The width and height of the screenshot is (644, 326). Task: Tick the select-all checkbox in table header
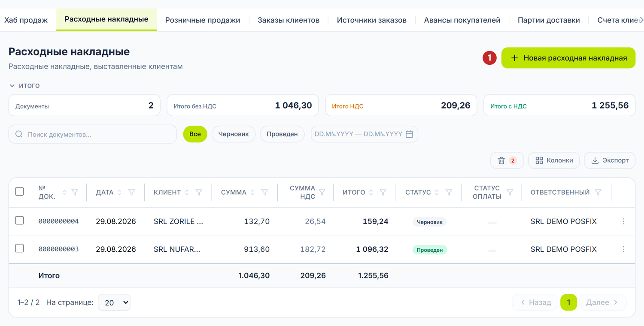tap(19, 191)
